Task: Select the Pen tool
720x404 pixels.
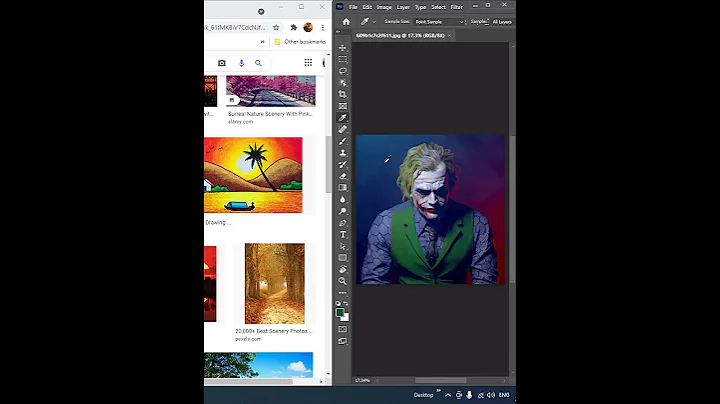Action: click(343, 223)
